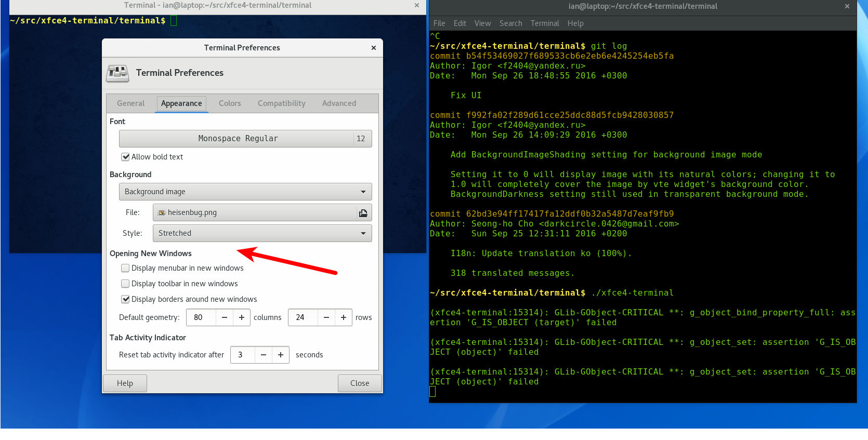The image size is (868, 440).
Task: Open the Search menu in terminal
Action: pos(510,23)
